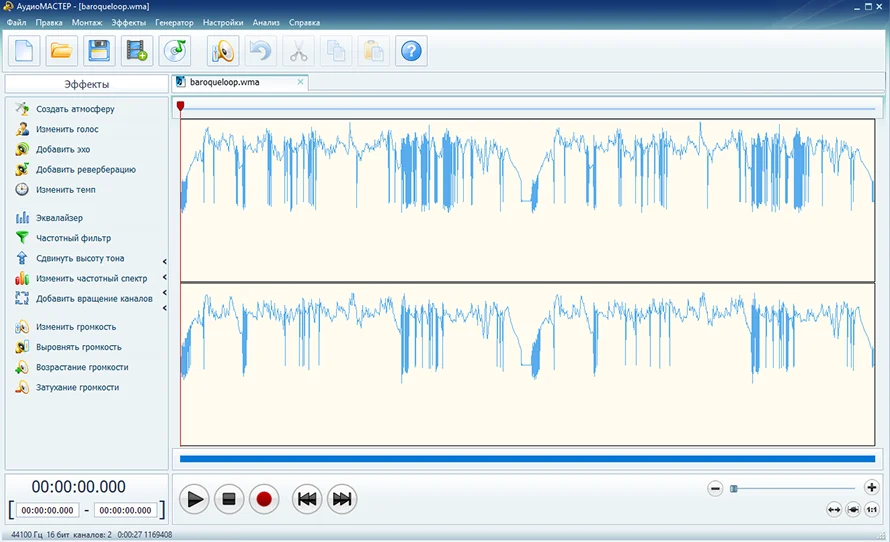Viewport: 890px width, 542px height.
Task: Click the upper channel waveform
Action: pyautogui.click(x=527, y=200)
